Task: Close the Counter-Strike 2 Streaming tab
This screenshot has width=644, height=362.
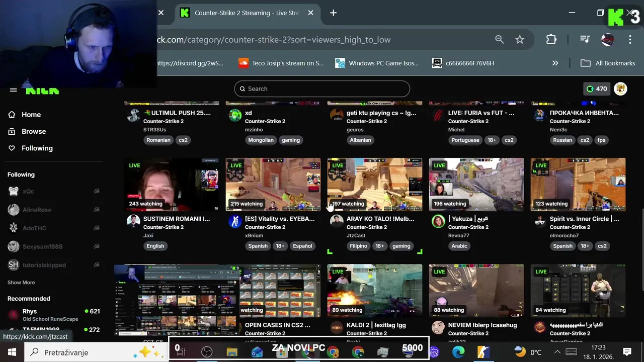Action: coord(311,13)
